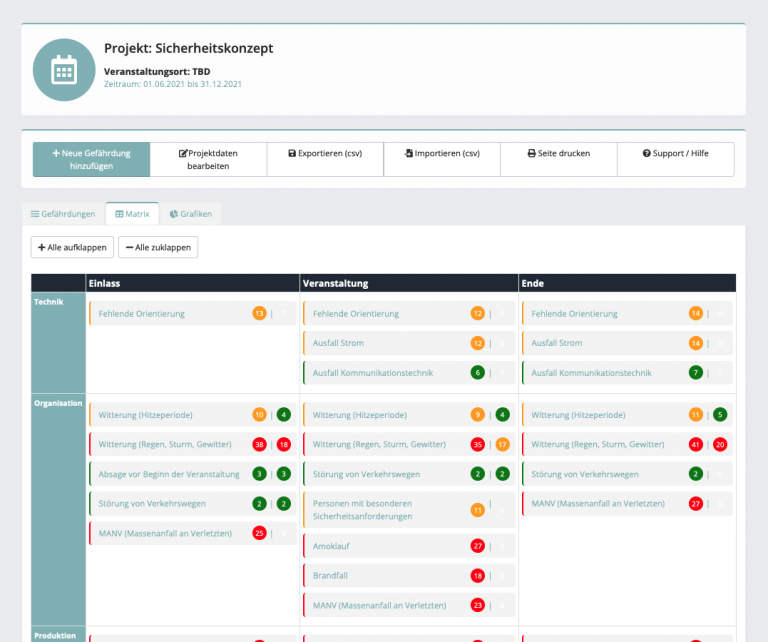Click the red 41 badge under Ende

[x=696, y=444]
